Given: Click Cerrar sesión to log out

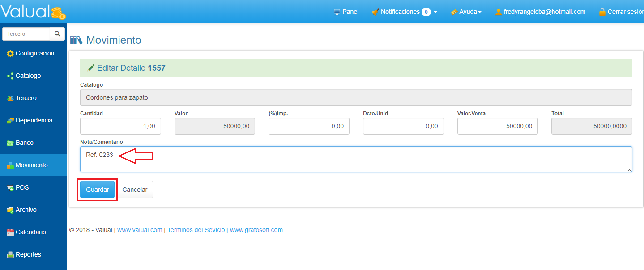Looking at the screenshot, I should click(621, 12).
